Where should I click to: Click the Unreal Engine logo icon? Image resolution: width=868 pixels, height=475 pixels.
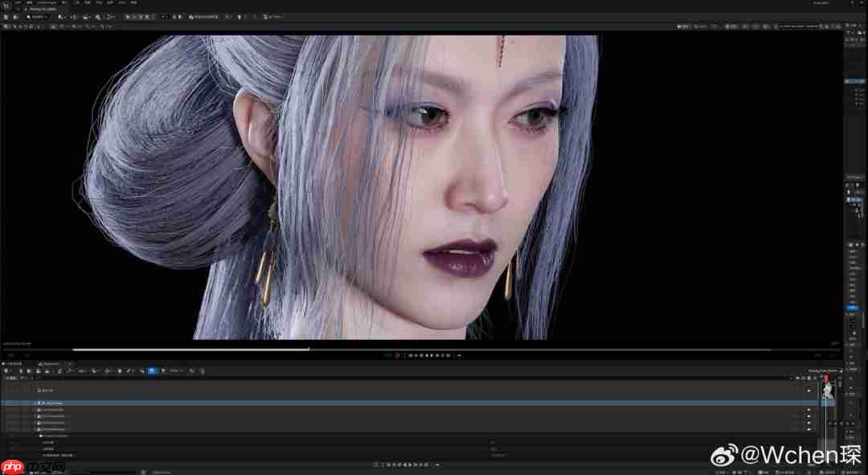pyautogui.click(x=6, y=6)
